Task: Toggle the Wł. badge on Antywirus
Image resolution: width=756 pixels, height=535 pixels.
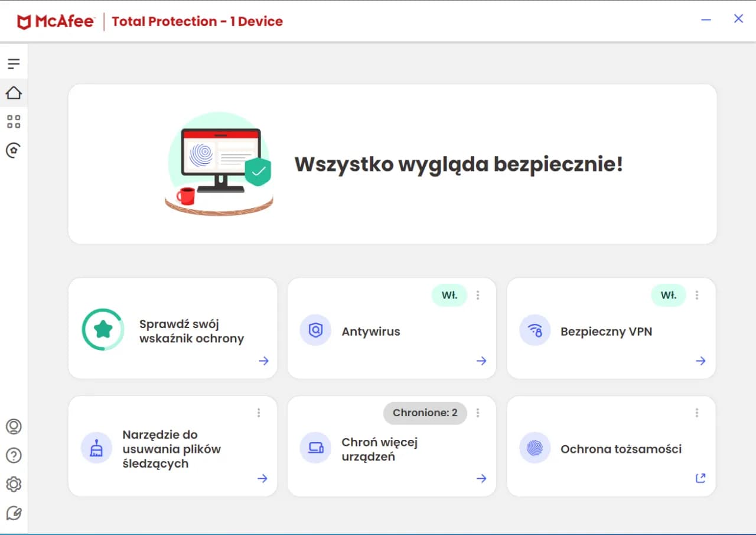Action: [449, 295]
